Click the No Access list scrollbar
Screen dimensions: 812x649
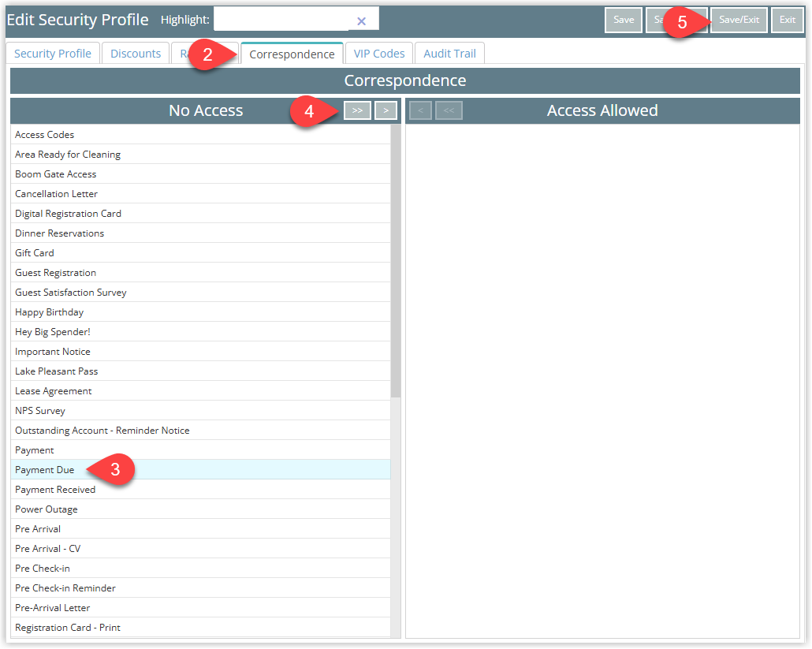(396, 260)
